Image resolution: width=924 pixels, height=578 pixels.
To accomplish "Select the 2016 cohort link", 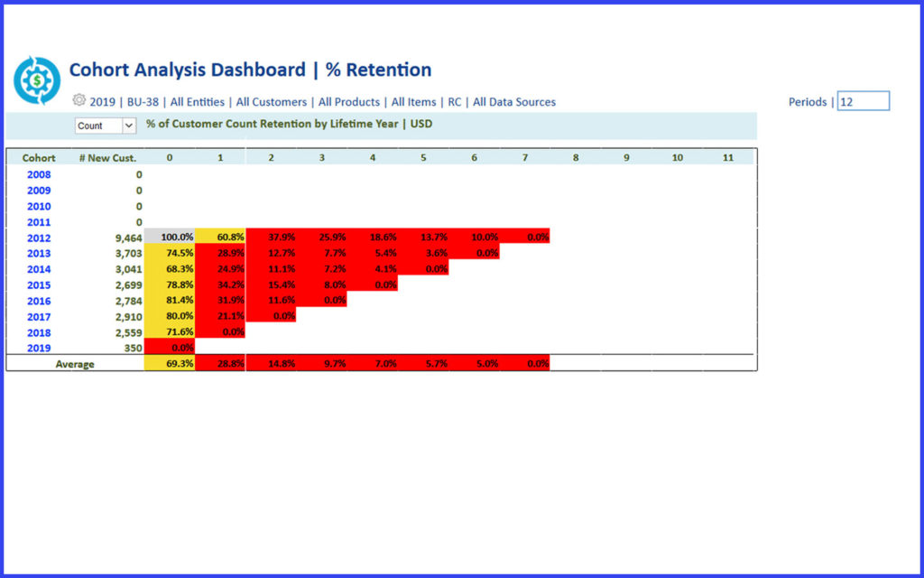I will click(x=39, y=301).
